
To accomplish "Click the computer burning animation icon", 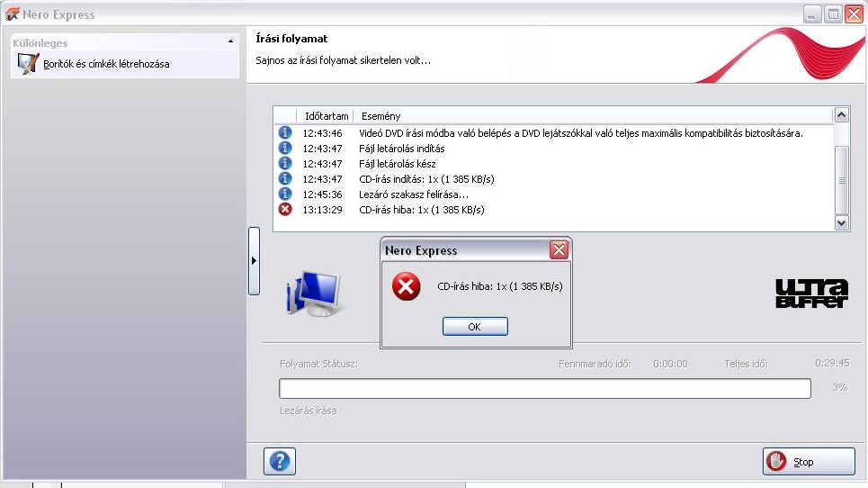I will tap(313, 294).
